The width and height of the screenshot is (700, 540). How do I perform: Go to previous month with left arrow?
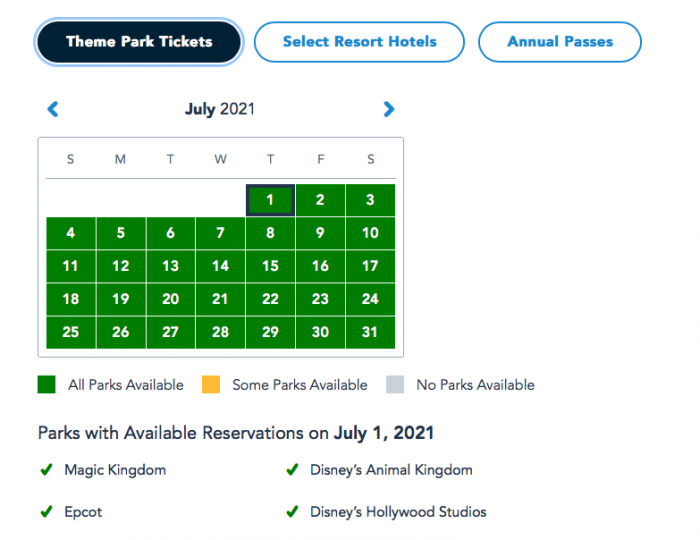point(53,109)
